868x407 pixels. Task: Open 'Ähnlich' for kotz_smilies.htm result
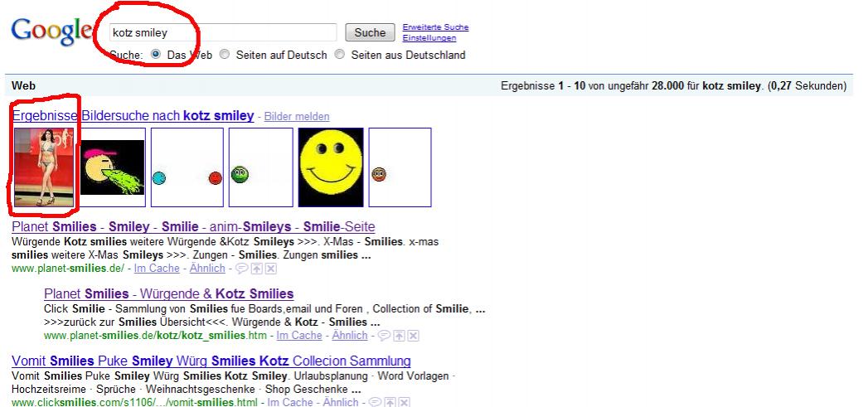point(350,336)
